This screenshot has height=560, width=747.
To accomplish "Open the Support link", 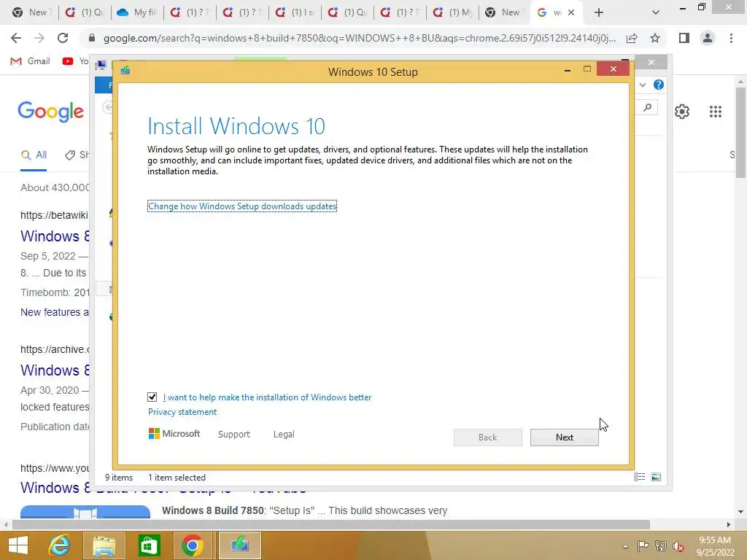I will tap(234, 435).
